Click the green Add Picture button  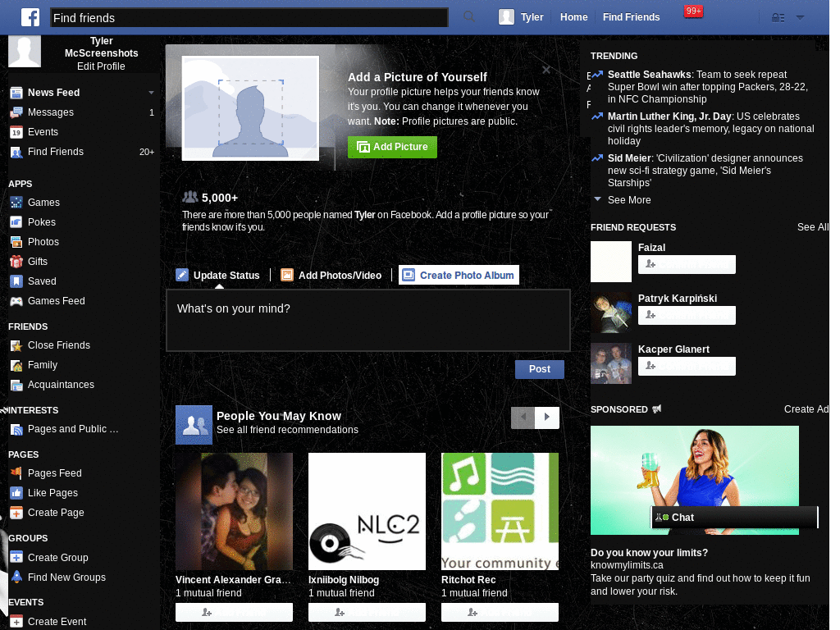point(392,147)
